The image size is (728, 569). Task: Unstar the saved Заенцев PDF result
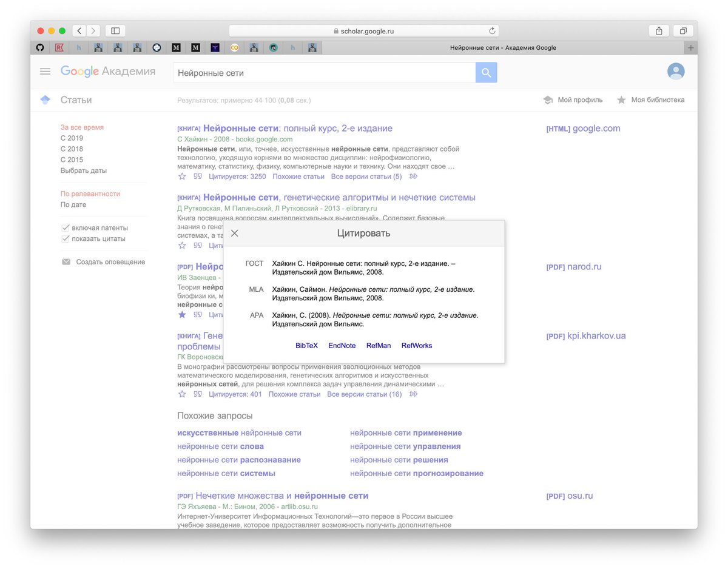(x=182, y=315)
